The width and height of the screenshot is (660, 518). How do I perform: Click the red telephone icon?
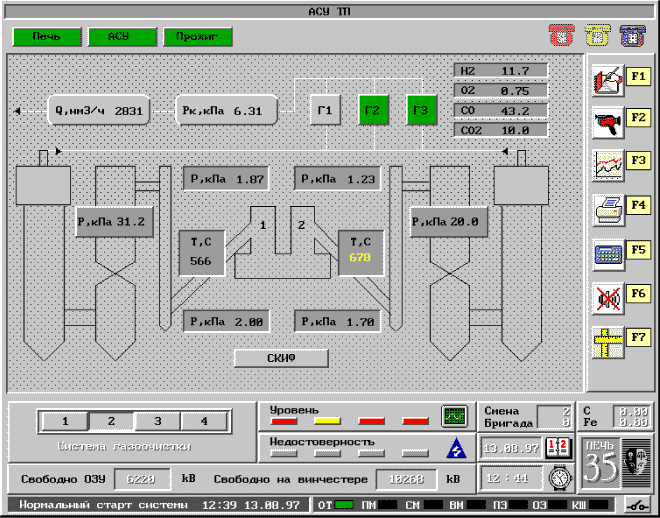pyautogui.click(x=559, y=36)
